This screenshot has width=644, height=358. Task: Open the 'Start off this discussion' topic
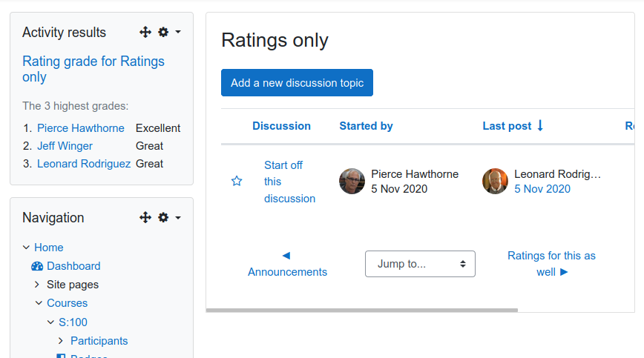click(x=289, y=182)
